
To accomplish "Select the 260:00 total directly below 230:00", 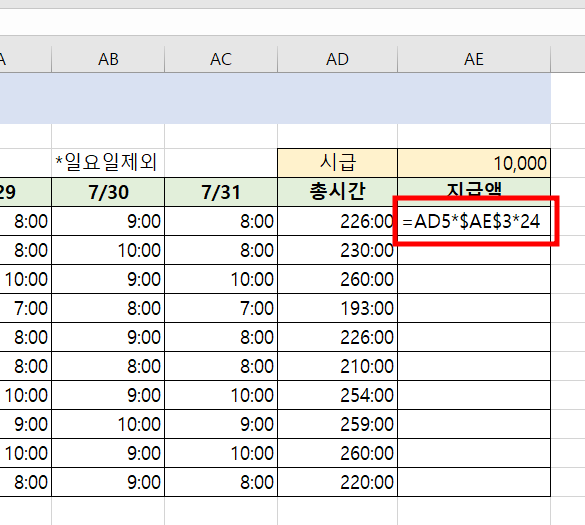I will tap(337, 279).
